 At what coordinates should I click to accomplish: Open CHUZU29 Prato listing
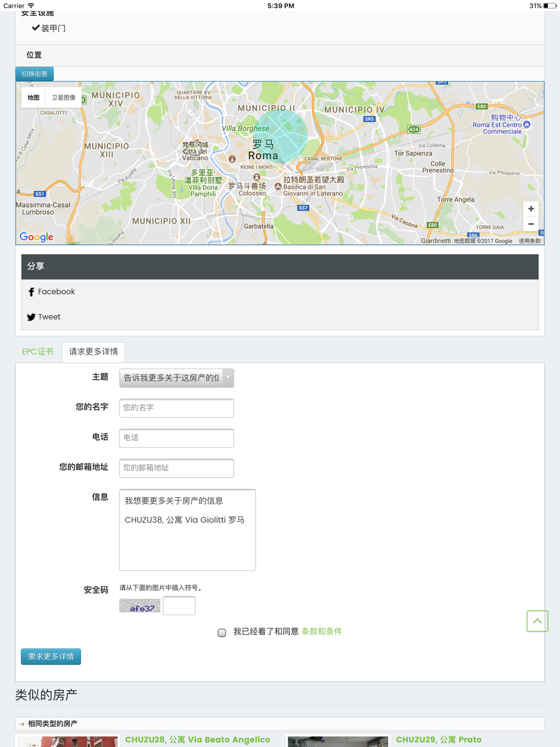pyautogui.click(x=438, y=740)
